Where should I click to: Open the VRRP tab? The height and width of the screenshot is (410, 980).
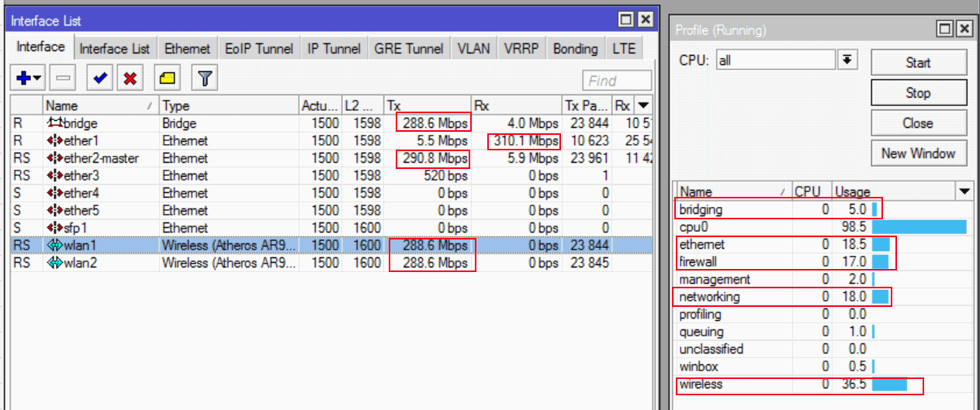pos(521,48)
